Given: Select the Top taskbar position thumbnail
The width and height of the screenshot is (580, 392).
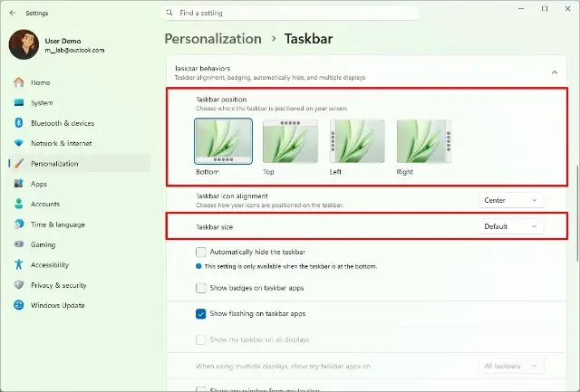Looking at the screenshot, I should coord(290,140).
